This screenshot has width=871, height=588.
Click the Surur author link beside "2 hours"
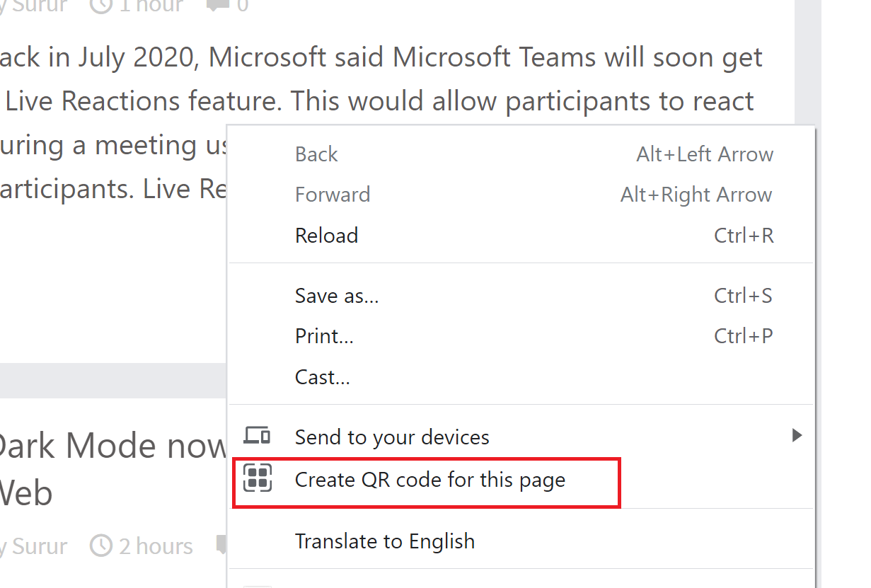[39, 546]
